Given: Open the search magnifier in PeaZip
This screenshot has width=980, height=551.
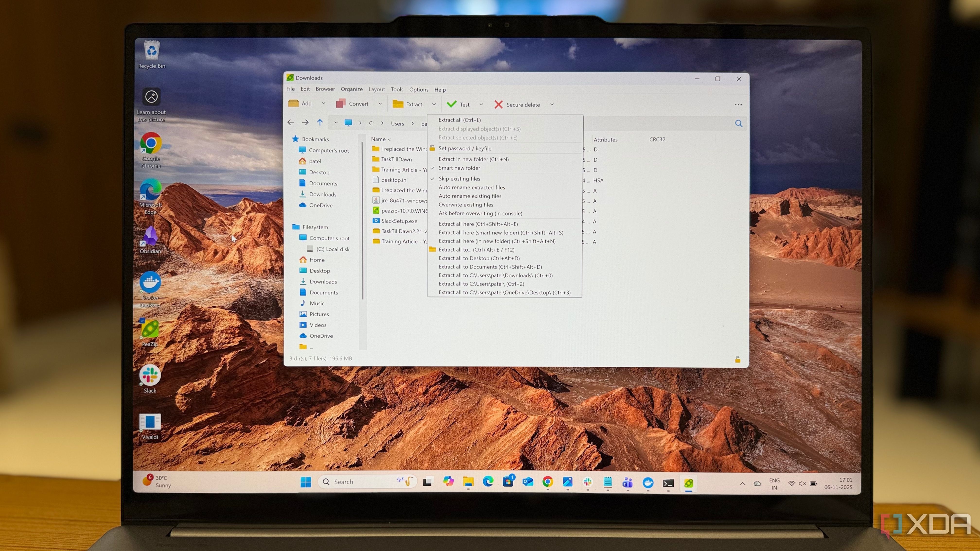Looking at the screenshot, I should tap(738, 123).
